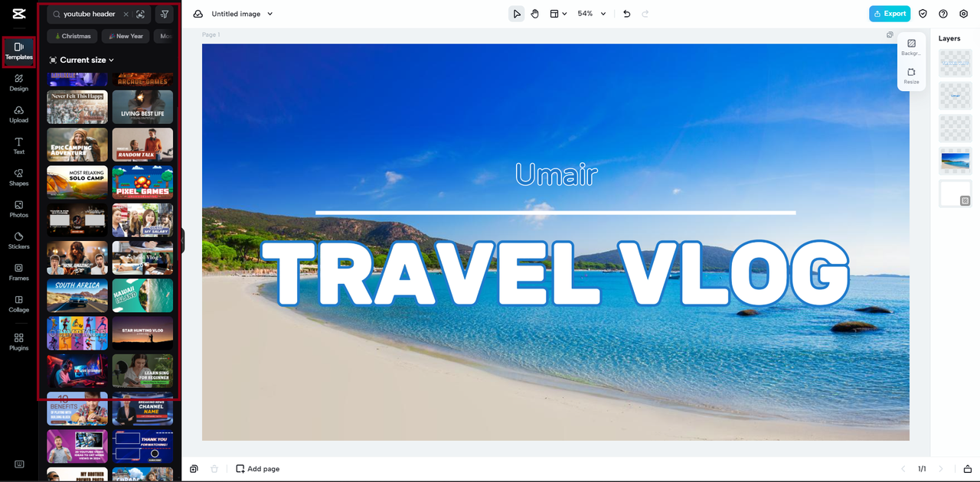Choose the Pixel Games template
The width and height of the screenshot is (980, 482).
coord(142,182)
